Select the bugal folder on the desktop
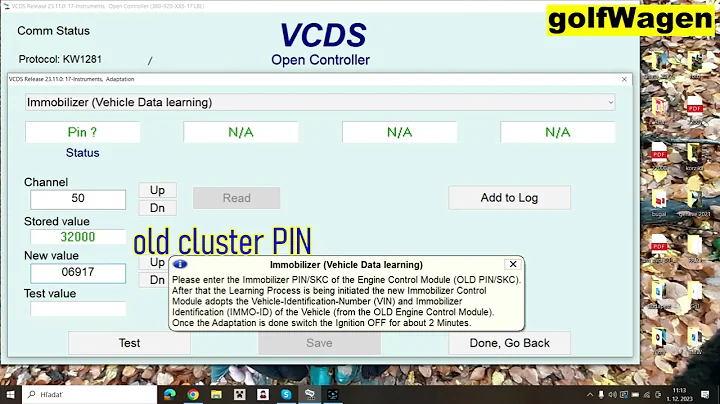 coord(658,203)
